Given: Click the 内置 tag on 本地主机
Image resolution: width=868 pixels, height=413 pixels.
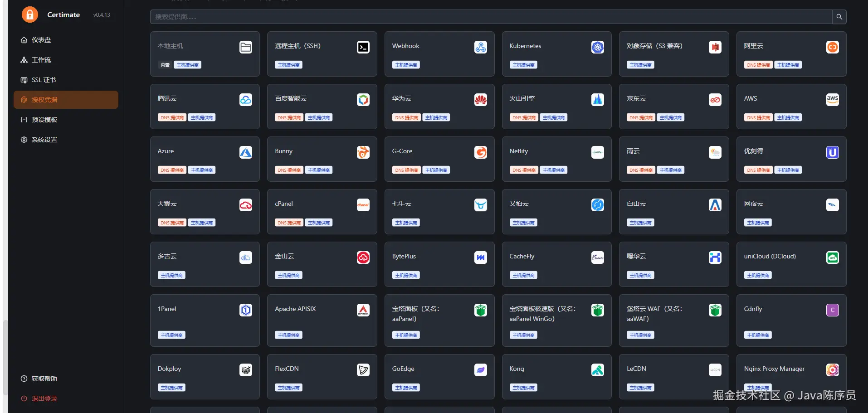Looking at the screenshot, I should [165, 65].
